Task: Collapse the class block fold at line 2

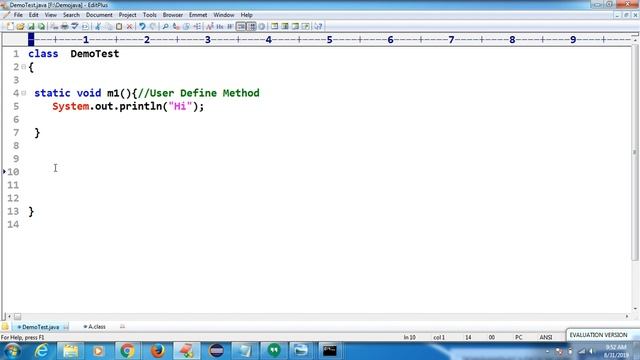Action: [24, 67]
